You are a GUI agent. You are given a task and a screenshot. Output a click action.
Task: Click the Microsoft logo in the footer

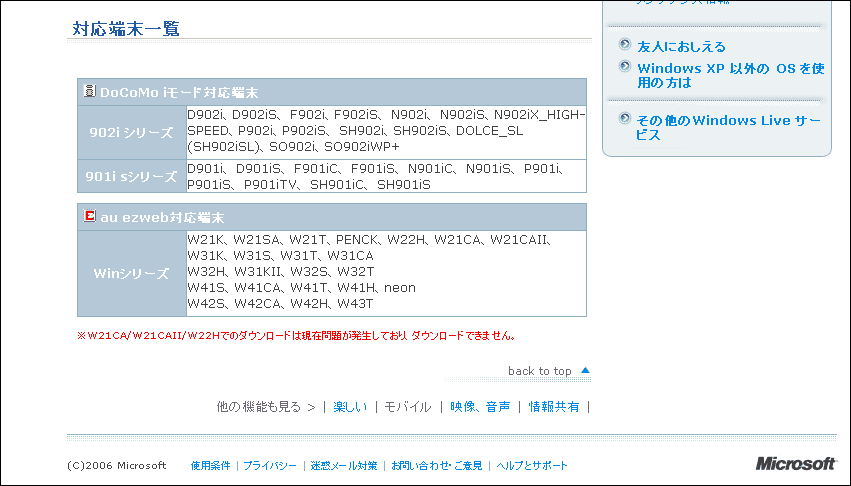(795, 464)
